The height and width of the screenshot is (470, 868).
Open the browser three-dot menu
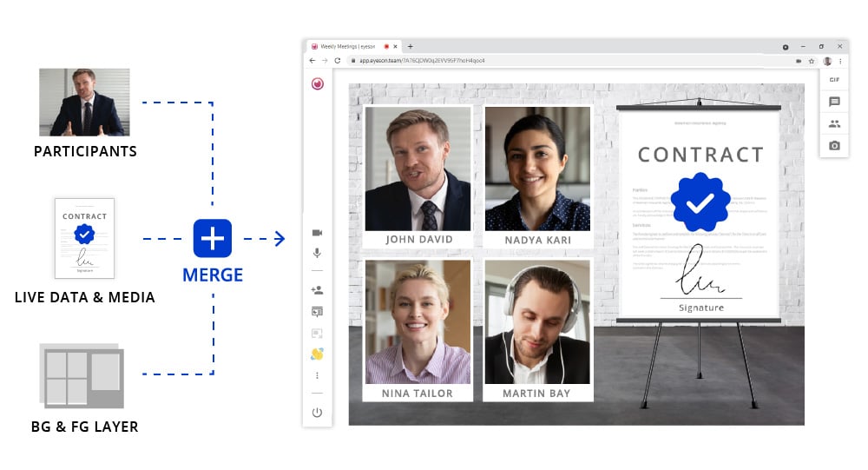840,61
